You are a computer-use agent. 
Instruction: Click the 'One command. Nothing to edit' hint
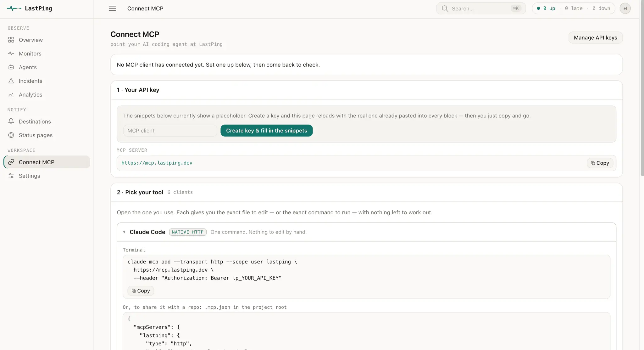(x=258, y=232)
